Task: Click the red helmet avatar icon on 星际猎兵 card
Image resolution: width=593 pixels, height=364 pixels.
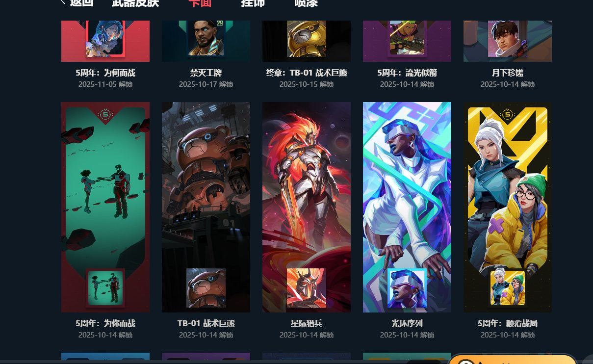Action: click(x=307, y=288)
